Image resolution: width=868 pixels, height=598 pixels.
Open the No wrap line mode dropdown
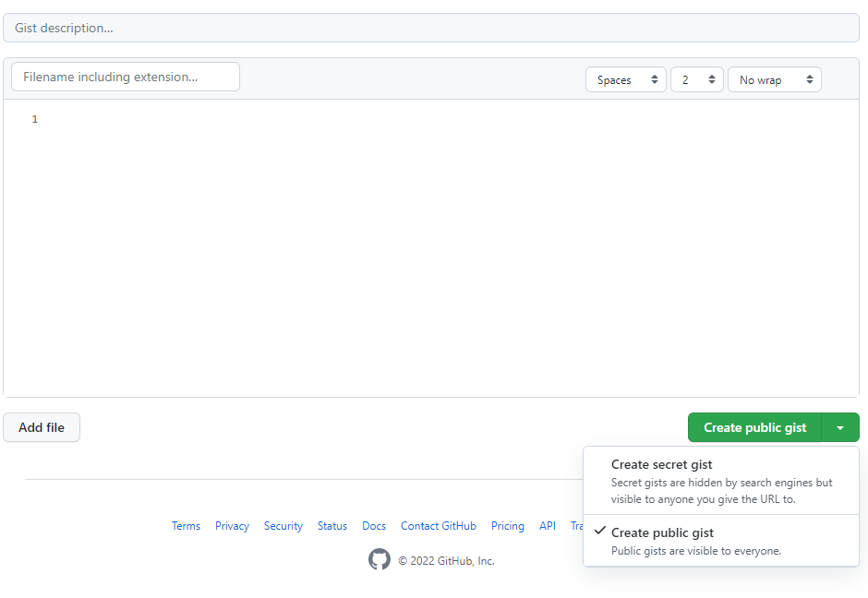775,79
